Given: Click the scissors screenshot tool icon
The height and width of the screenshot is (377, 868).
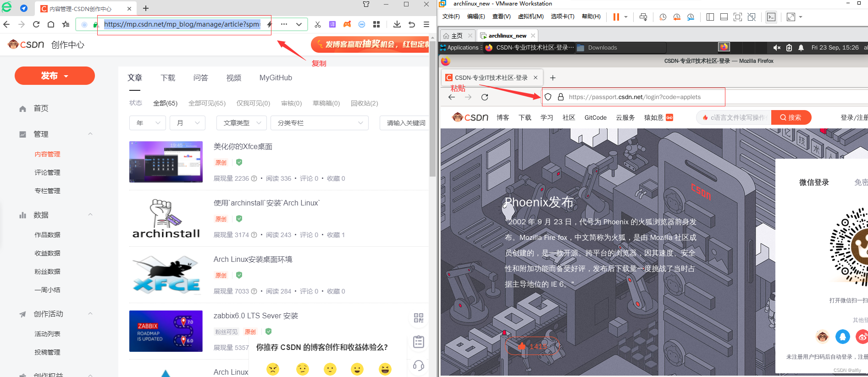Looking at the screenshot, I should (x=318, y=24).
